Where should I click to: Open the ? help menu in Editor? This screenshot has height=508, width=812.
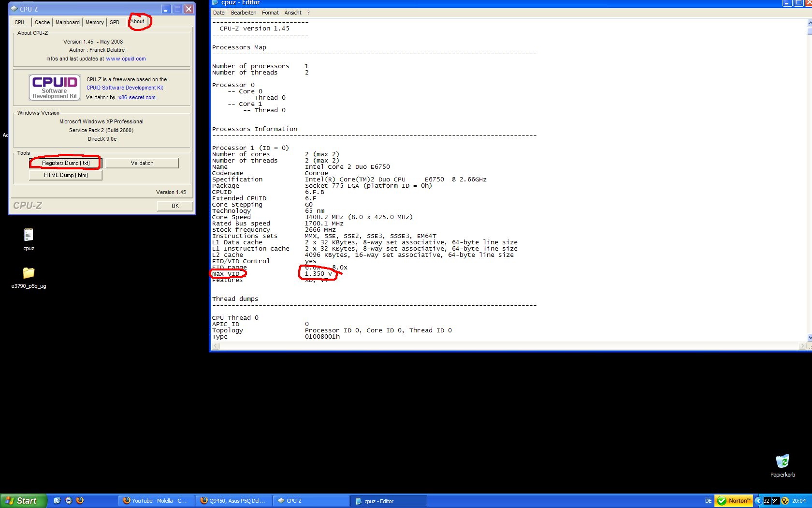(308, 13)
